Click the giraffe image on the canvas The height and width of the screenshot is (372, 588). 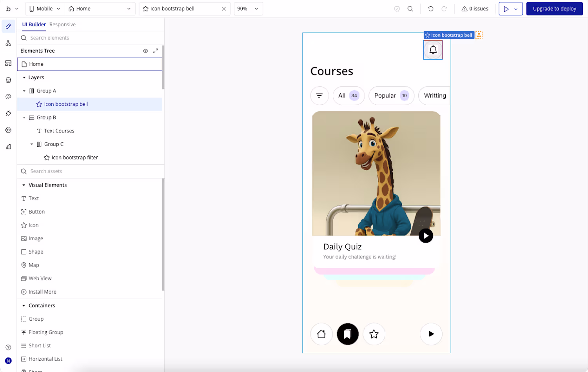coord(376,174)
